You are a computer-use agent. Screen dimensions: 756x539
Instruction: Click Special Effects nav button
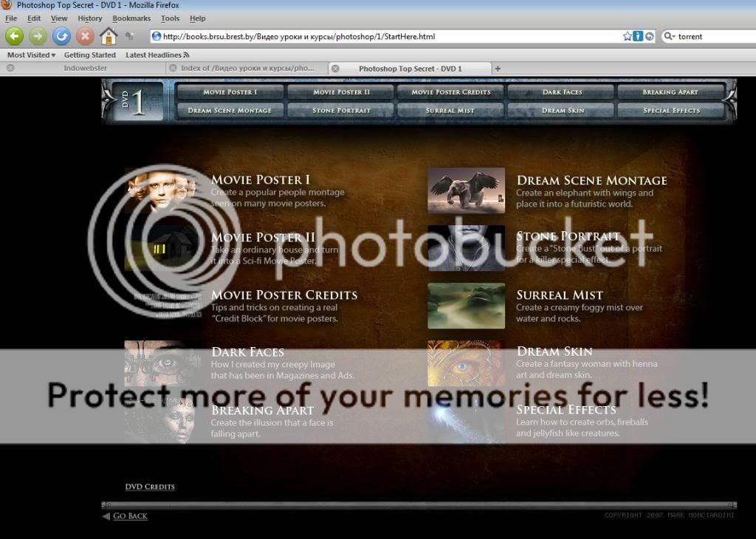(x=671, y=111)
